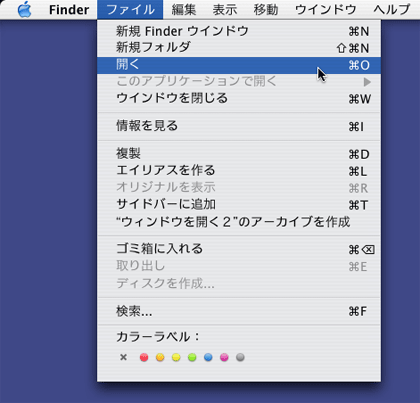Choose 新規フォルダ menu item
The height and width of the screenshot is (403, 420).
click(239, 48)
